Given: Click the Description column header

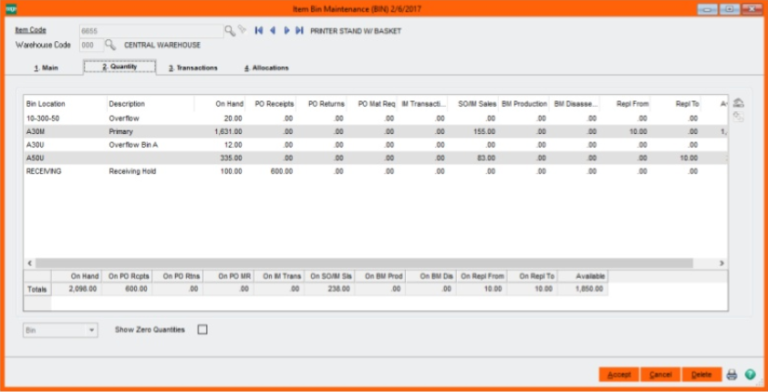Looking at the screenshot, I should (151, 104).
